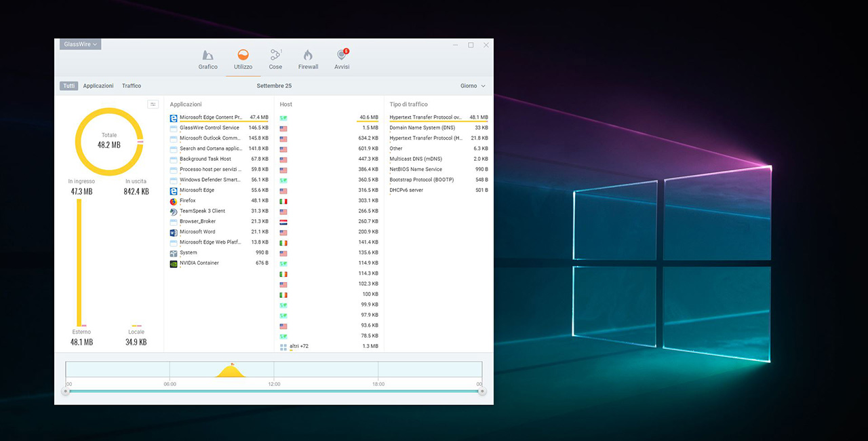This screenshot has height=441, width=868.
Task: Click the US flag in 1.5 MB host row
Action: (x=283, y=128)
